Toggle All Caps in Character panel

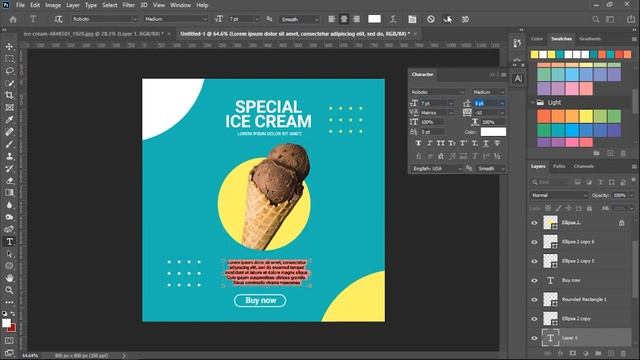point(440,143)
